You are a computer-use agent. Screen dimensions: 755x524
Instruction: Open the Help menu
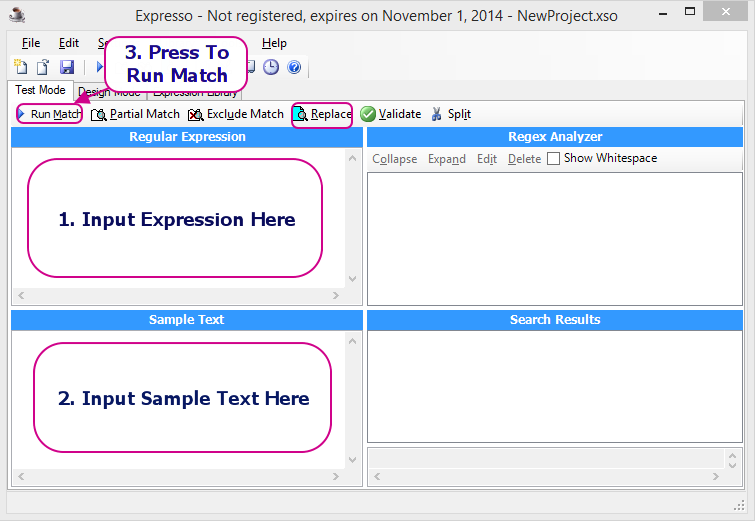pyautogui.click(x=274, y=43)
